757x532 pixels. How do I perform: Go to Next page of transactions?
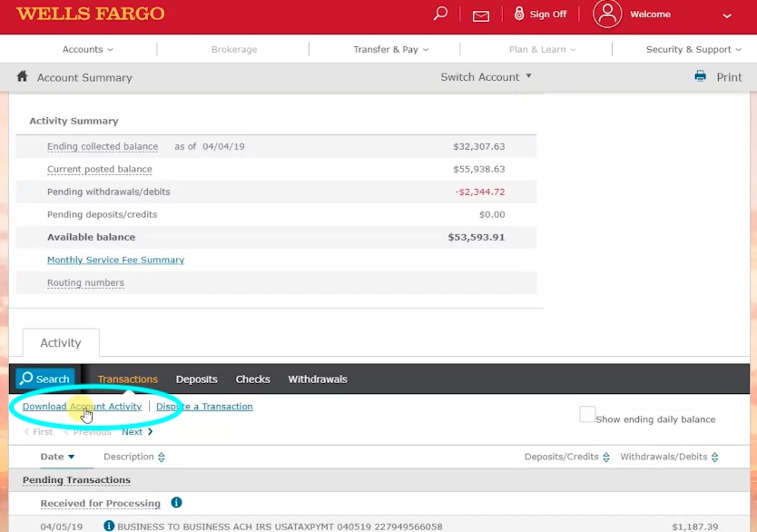pyautogui.click(x=137, y=431)
